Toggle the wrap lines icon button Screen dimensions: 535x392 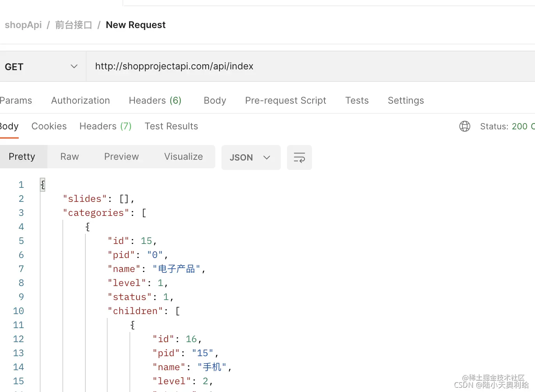coord(299,157)
